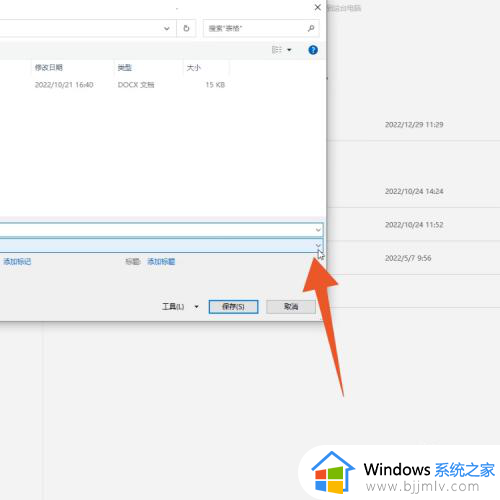Open the 工具(L) tools dropdown
This screenshot has height=500, width=500.
(180, 306)
